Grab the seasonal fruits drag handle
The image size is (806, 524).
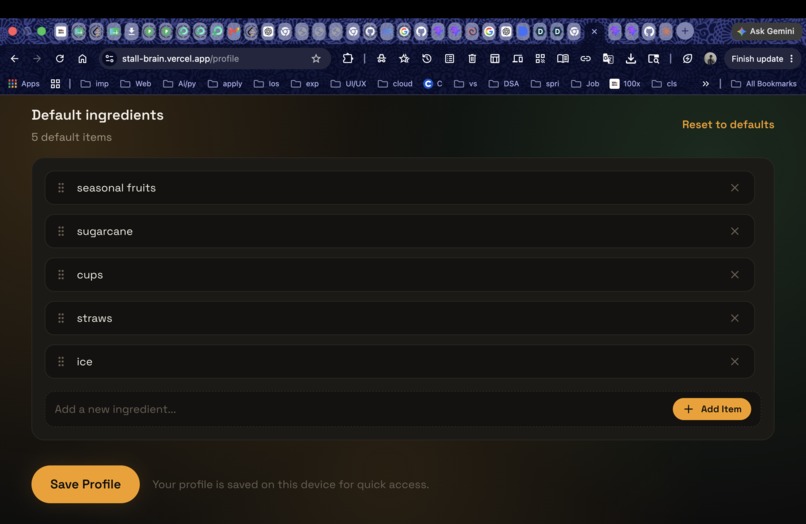pyautogui.click(x=61, y=188)
